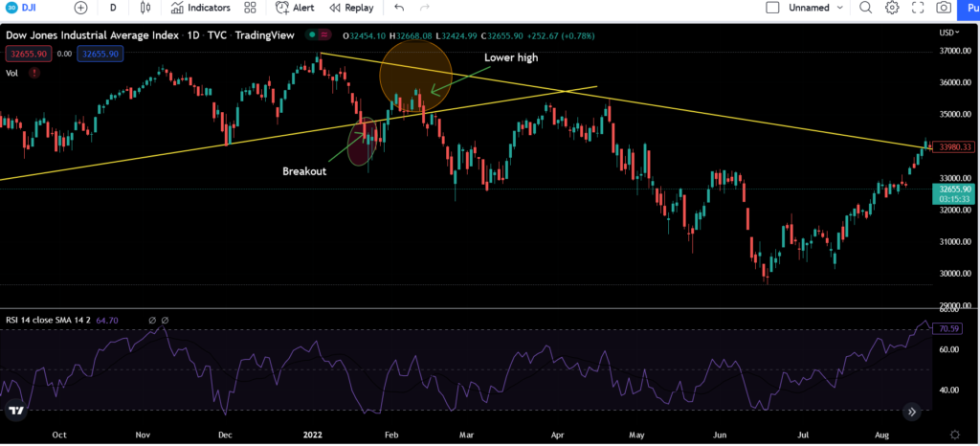Screen dimensions: 980x446
Task: Click the 33980.33 trendline price label
Action: (952, 147)
